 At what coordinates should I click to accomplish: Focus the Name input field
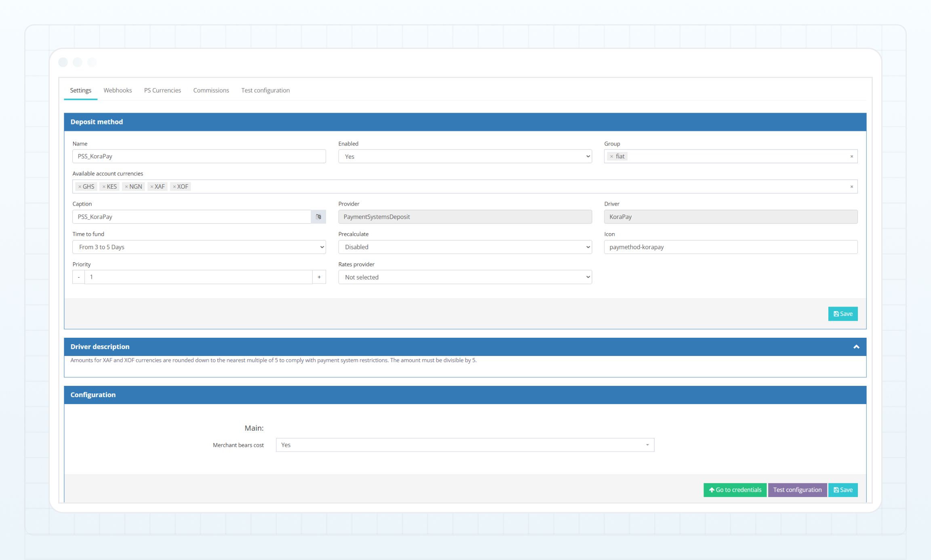199,156
